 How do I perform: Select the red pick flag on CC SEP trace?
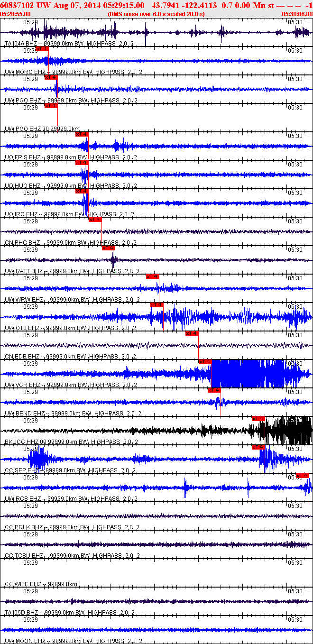[258, 447]
